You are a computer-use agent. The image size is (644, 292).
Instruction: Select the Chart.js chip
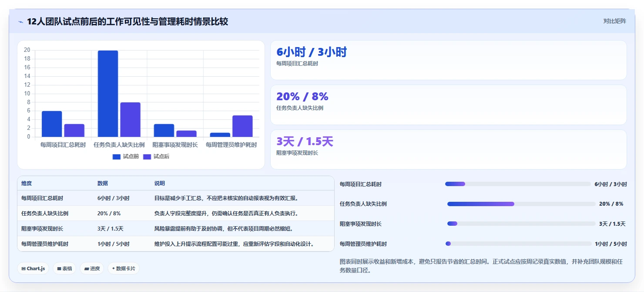pos(33,268)
